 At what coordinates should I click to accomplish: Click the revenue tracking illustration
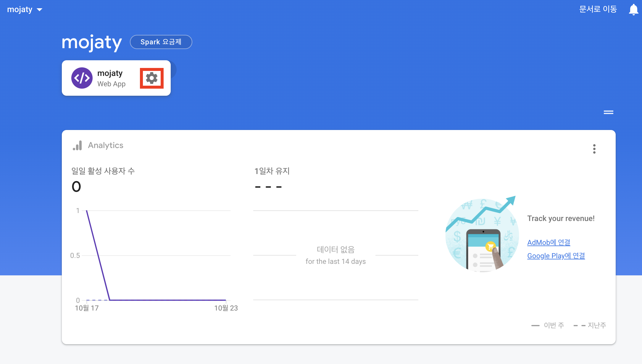(482, 235)
